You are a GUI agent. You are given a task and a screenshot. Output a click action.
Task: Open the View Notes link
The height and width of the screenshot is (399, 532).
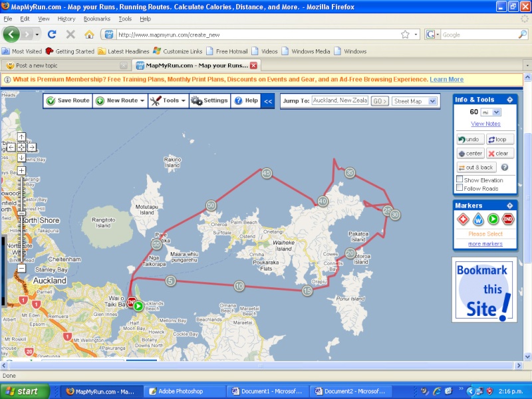[x=485, y=124]
